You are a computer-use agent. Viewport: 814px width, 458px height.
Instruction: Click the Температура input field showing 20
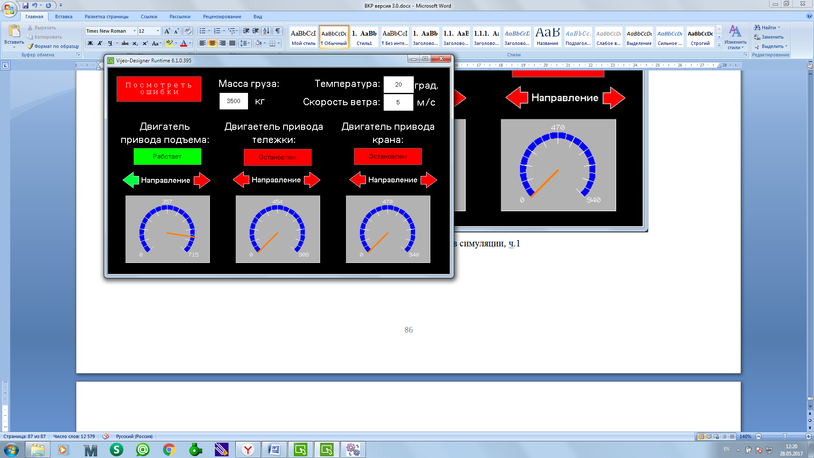pyautogui.click(x=399, y=84)
